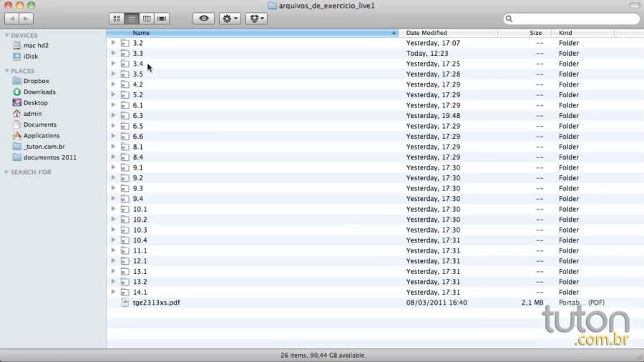Image resolution: width=644 pixels, height=362 pixels.
Task: Expand the SEARCH FOR section
Action: pos(6,172)
